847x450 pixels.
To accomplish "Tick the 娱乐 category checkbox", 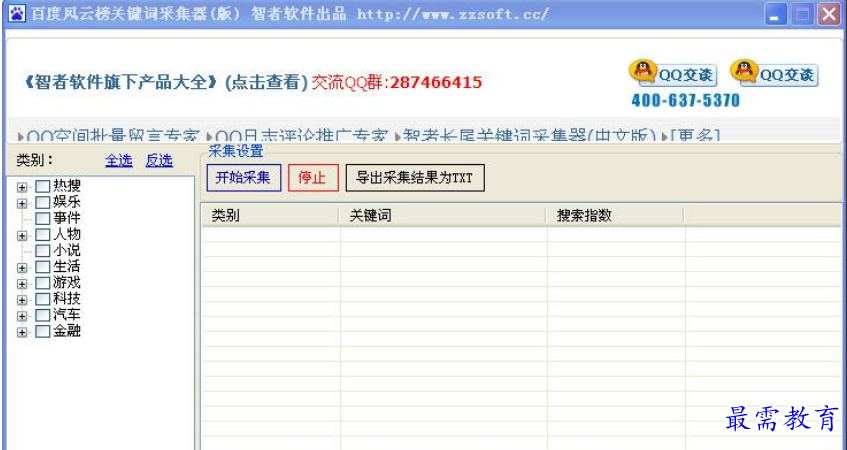I will point(43,203).
